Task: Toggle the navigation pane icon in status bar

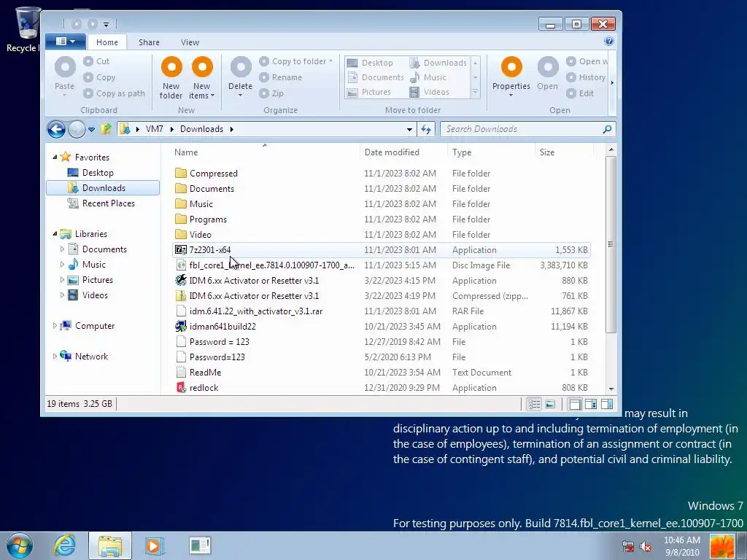Action: click(x=575, y=404)
